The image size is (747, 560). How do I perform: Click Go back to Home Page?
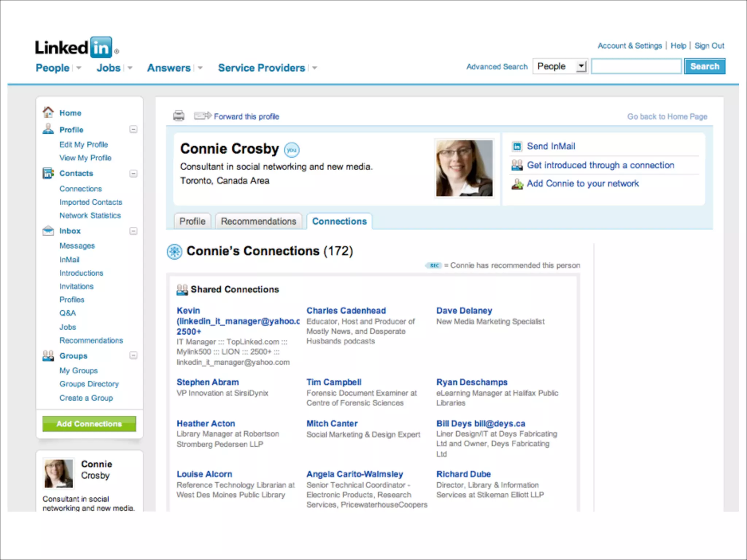click(x=667, y=117)
